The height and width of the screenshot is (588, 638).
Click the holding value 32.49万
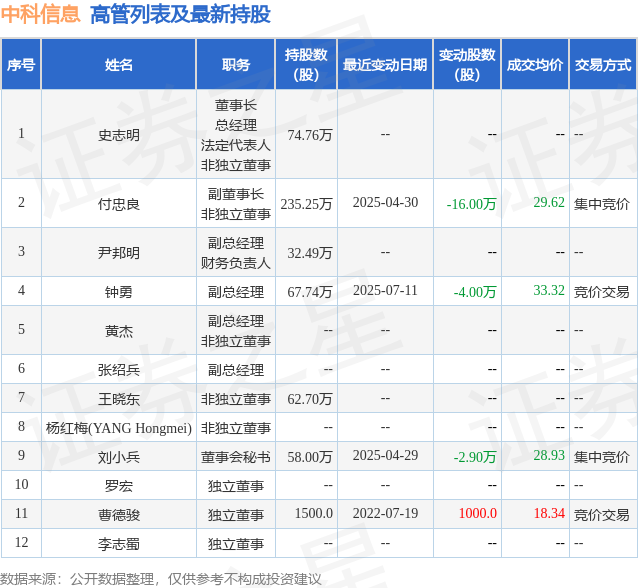click(x=310, y=253)
